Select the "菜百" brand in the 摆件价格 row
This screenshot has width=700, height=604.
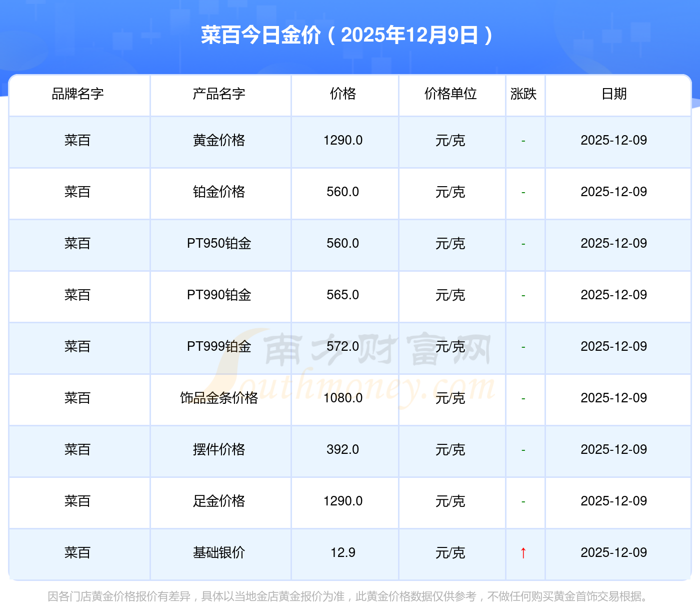tap(77, 449)
